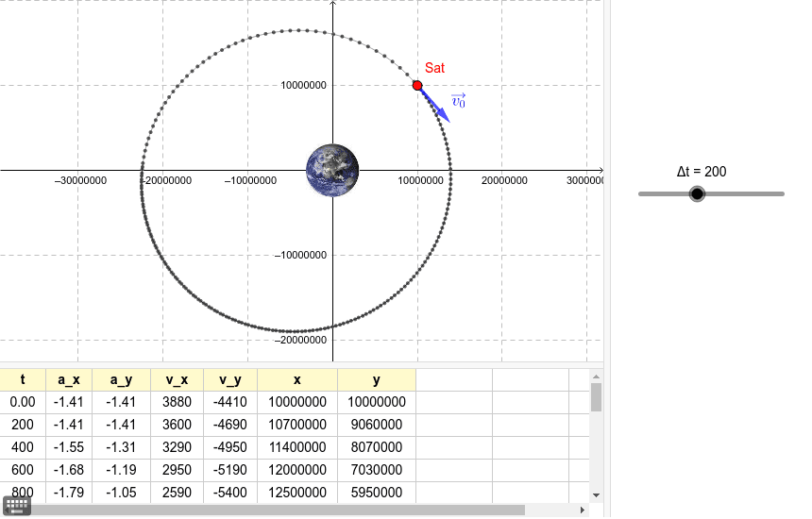Select the t column header

coord(23,379)
